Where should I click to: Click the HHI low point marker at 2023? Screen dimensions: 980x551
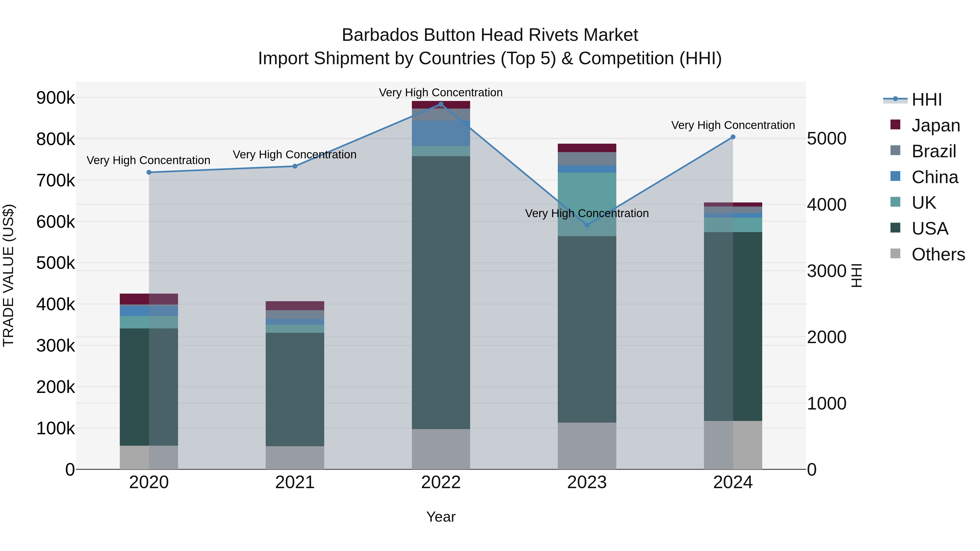click(x=587, y=225)
